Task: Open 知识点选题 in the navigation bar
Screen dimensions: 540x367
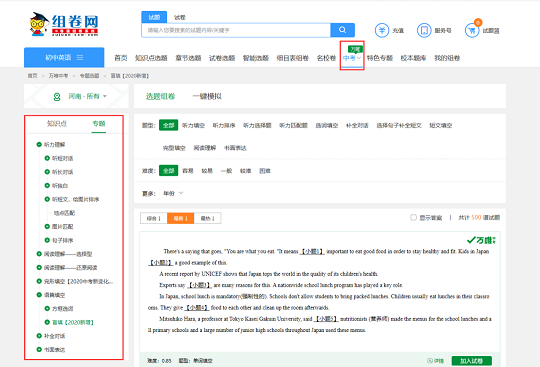Action: (151, 58)
